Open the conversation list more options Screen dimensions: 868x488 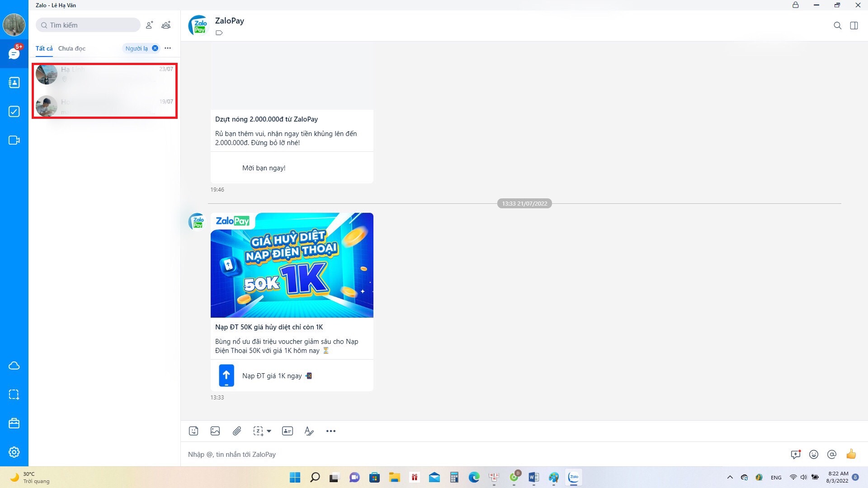pos(168,48)
